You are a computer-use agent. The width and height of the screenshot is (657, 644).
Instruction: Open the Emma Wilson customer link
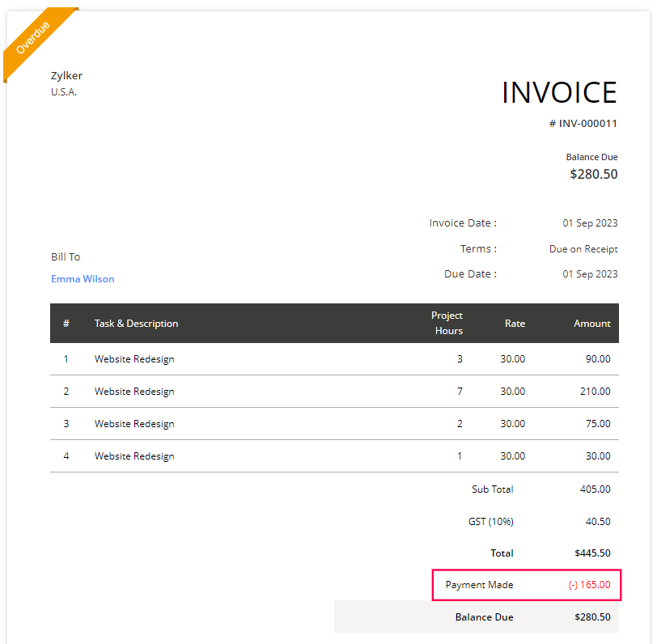(x=83, y=278)
